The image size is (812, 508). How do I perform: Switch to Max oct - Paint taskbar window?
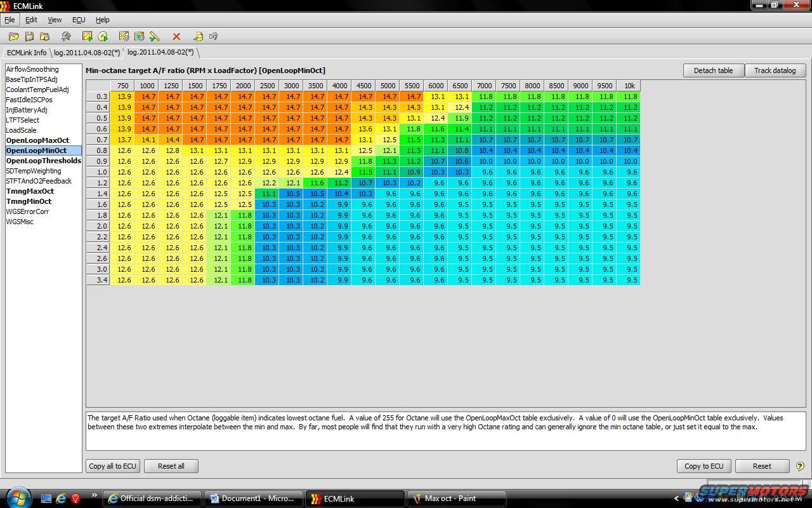(x=455, y=498)
